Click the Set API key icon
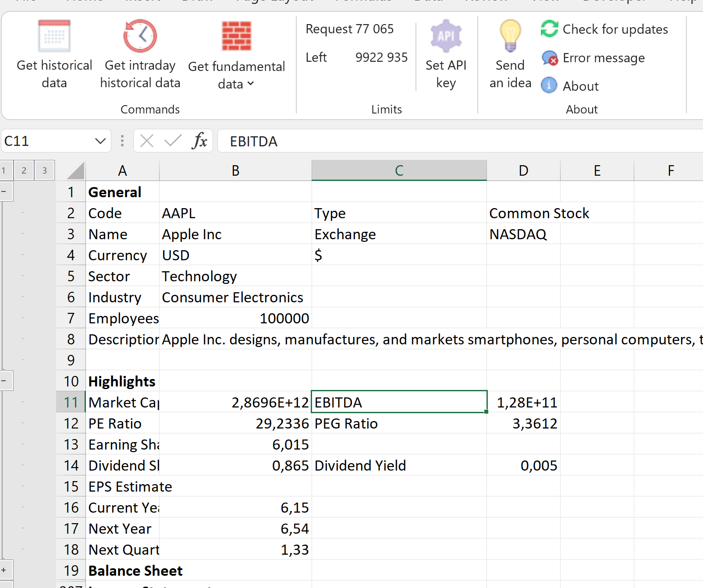Image resolution: width=703 pixels, height=588 pixels. (x=446, y=36)
